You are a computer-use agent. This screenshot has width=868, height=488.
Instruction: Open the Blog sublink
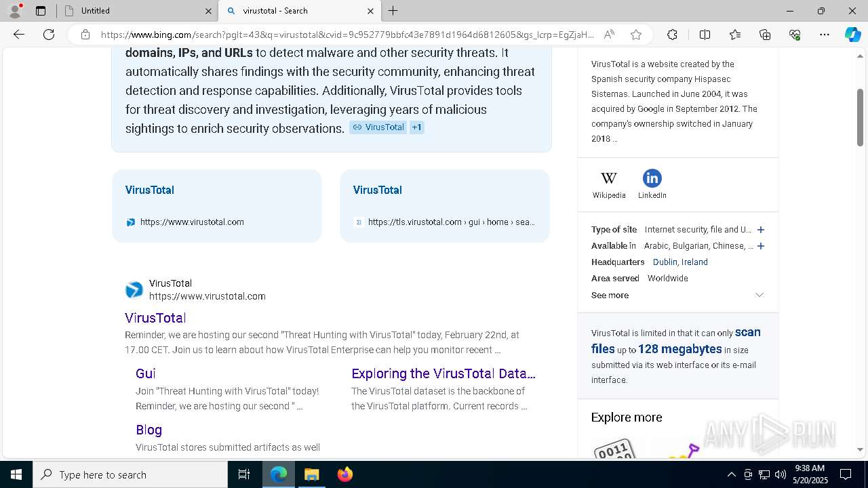[149, 430]
